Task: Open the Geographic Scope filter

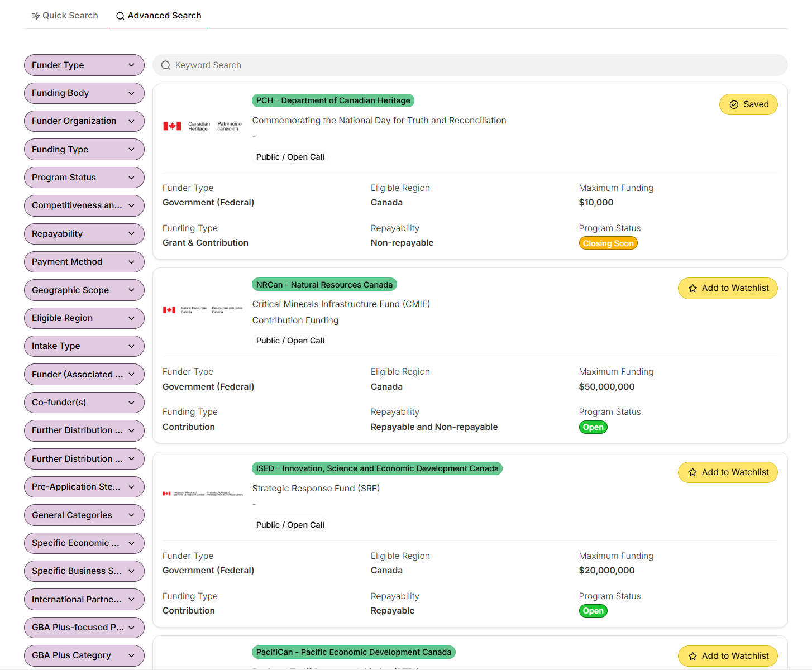Action: tap(84, 290)
